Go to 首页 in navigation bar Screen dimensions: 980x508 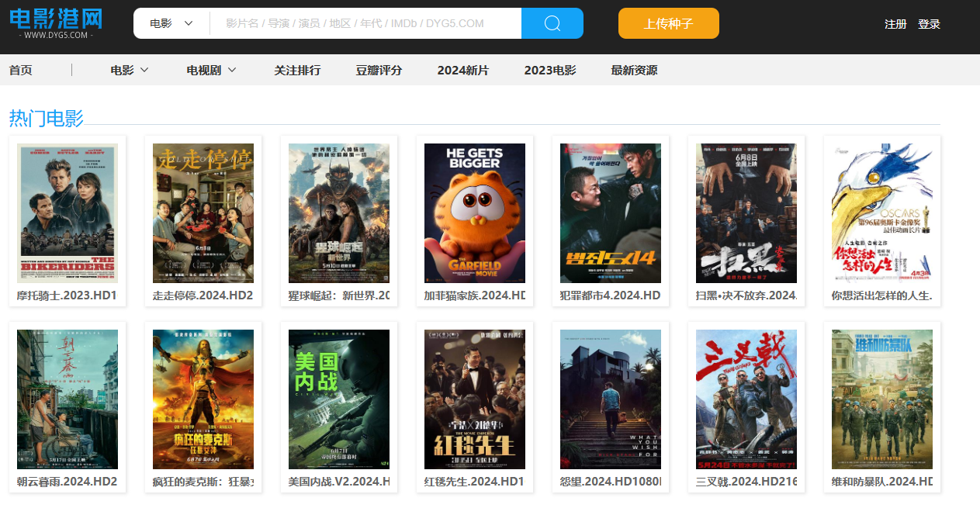pyautogui.click(x=21, y=71)
